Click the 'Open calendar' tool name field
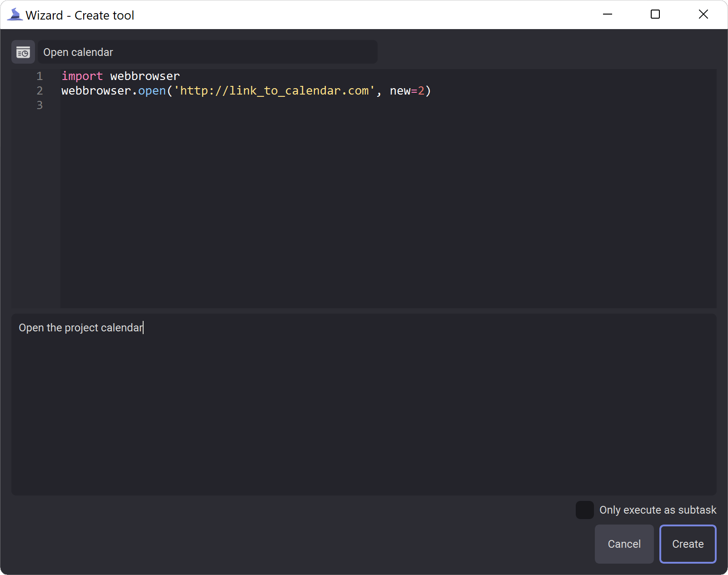Screen dimensions: 728x575 tap(208, 52)
